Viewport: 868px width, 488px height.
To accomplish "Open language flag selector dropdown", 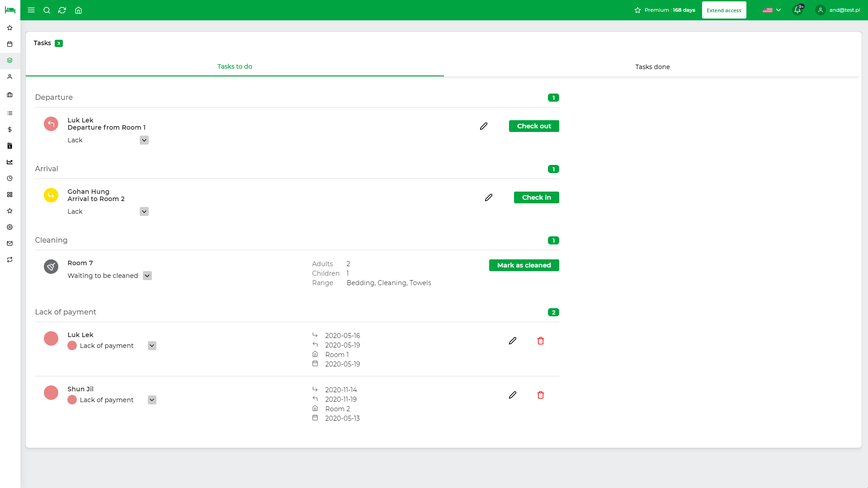I will (772, 10).
